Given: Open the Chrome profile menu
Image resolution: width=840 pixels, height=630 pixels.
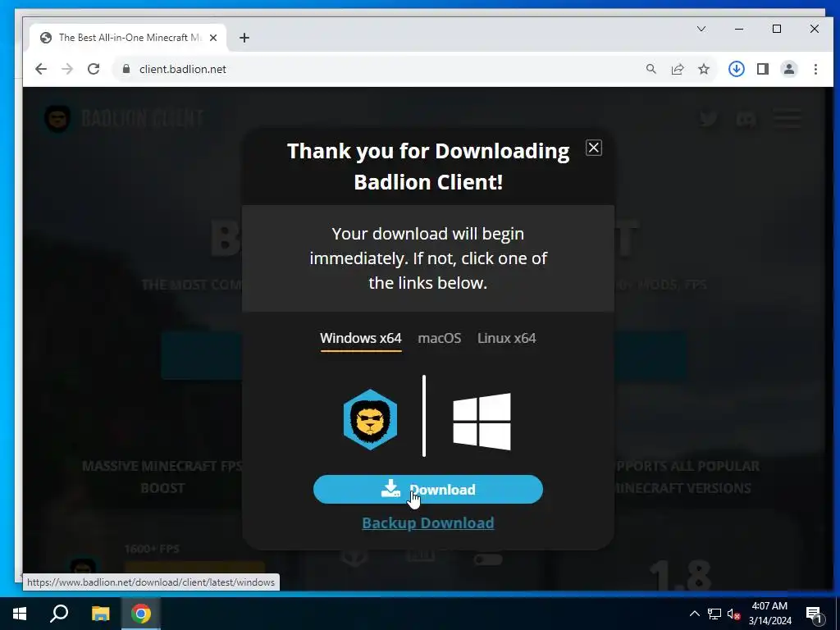Looking at the screenshot, I should [x=789, y=69].
